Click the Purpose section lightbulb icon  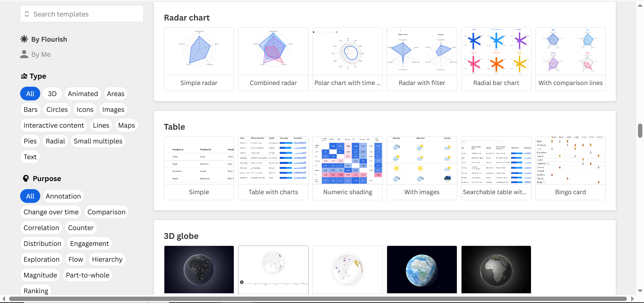(x=26, y=178)
